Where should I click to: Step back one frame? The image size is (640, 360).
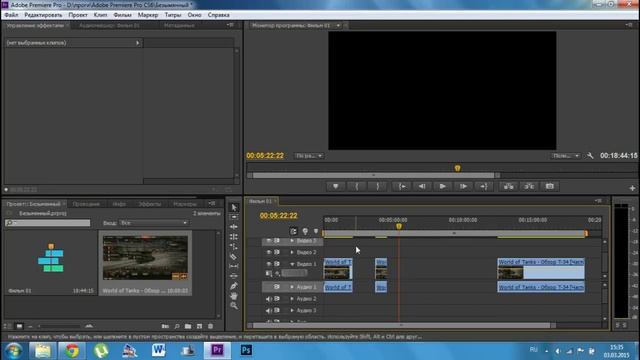[x=422, y=187]
